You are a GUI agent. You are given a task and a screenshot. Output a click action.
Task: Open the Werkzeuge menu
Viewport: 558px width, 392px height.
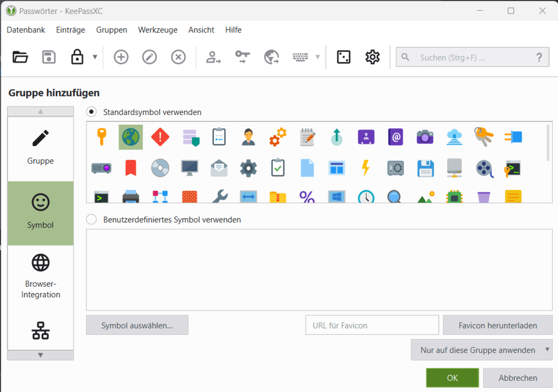(x=158, y=30)
